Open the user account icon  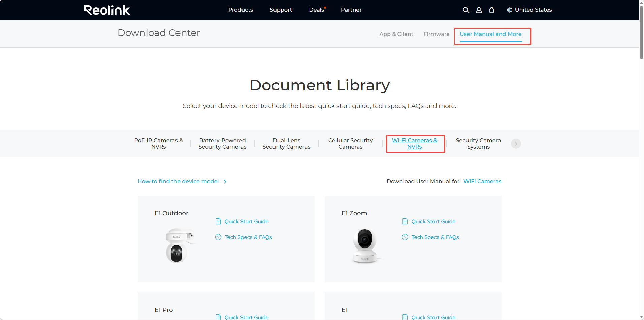[479, 10]
